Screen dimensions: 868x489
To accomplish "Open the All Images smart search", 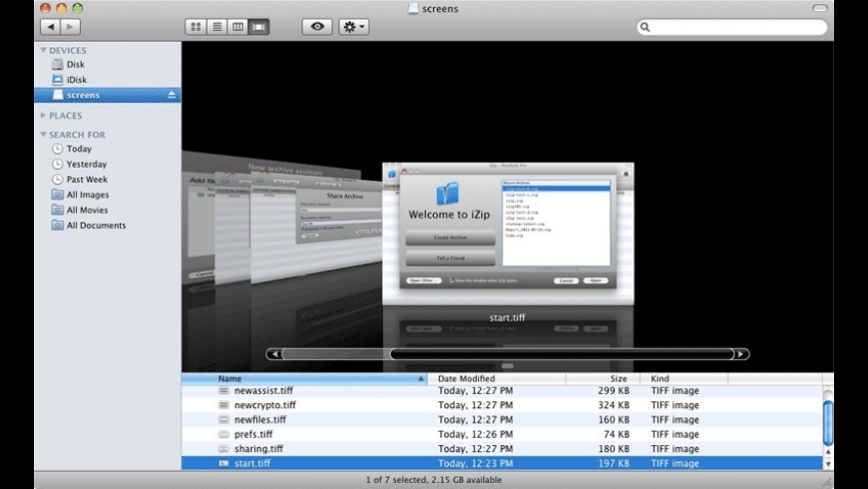I will click(88, 195).
